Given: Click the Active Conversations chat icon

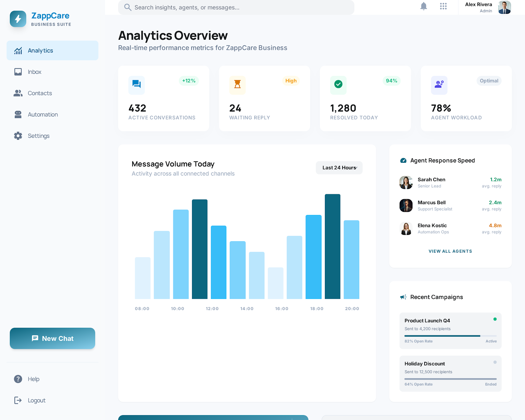Looking at the screenshot, I should coord(136,84).
